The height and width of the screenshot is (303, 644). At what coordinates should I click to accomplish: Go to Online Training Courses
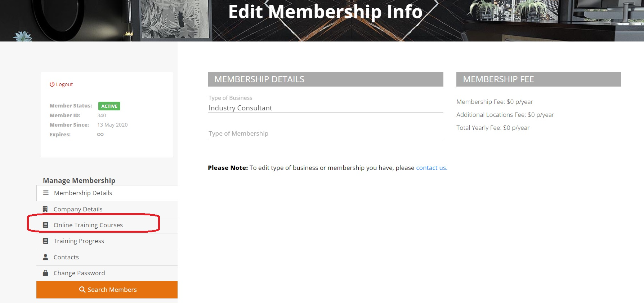(88, 225)
